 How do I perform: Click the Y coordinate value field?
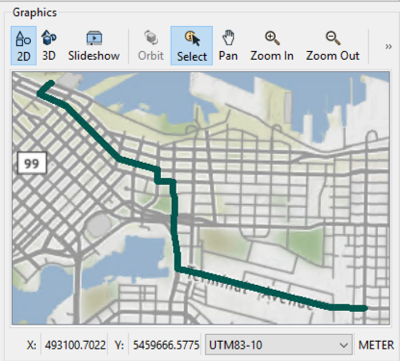point(166,345)
